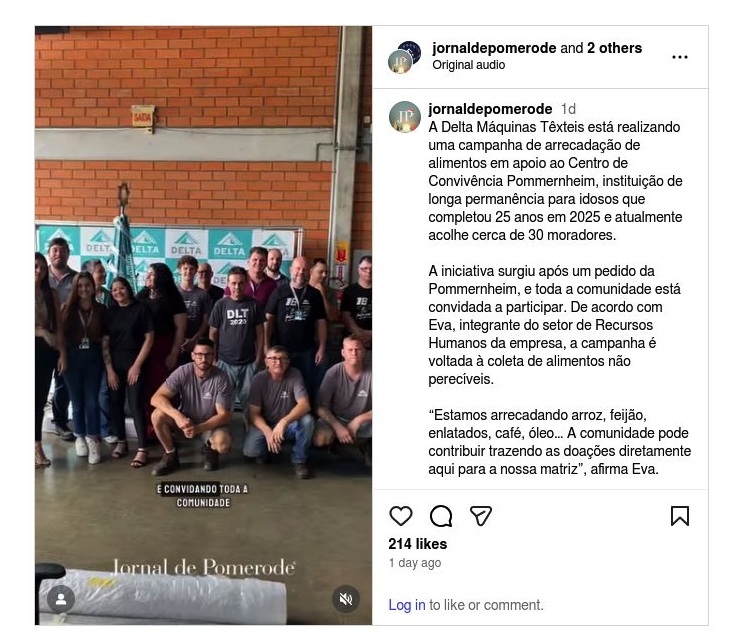Open comments with the speech bubble icon
The image size is (740, 643).
441,516
